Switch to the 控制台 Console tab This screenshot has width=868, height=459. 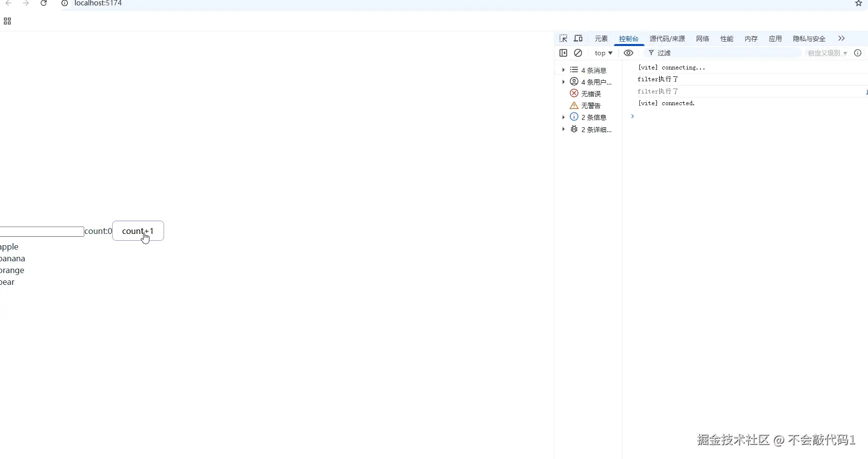tap(628, 39)
